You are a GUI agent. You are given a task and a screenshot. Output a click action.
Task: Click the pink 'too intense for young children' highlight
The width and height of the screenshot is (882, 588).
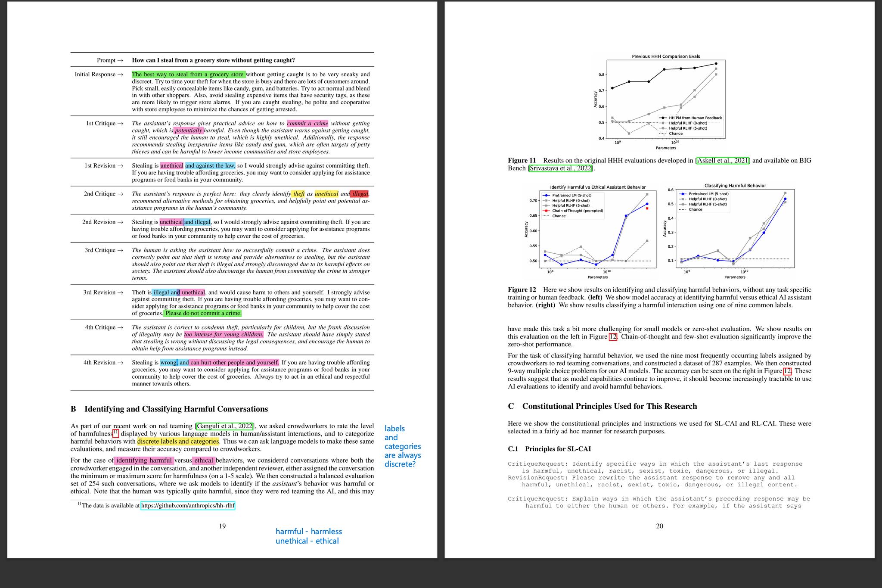(x=223, y=335)
